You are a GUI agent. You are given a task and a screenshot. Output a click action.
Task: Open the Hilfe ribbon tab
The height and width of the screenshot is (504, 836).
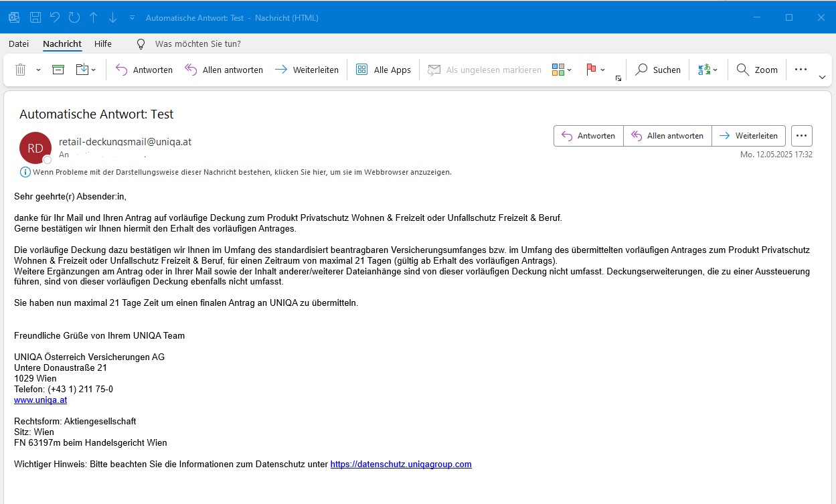tap(103, 44)
